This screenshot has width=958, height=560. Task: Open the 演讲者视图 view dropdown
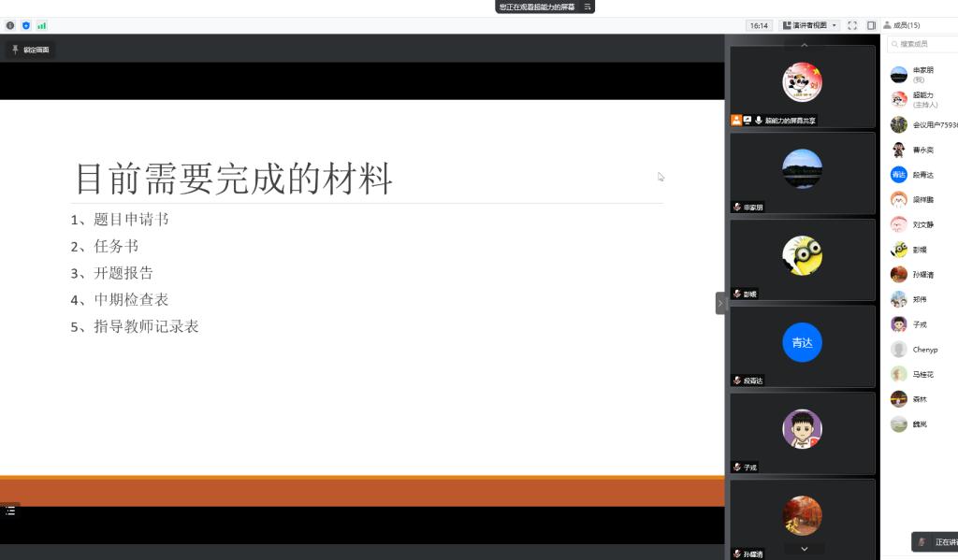(x=809, y=25)
